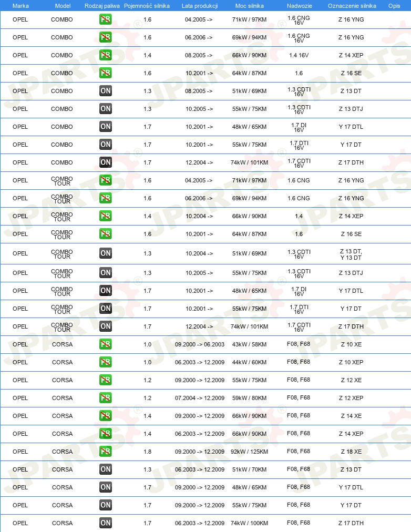
Task: Select the '1.4 16V' body cell
Action: (x=299, y=55)
